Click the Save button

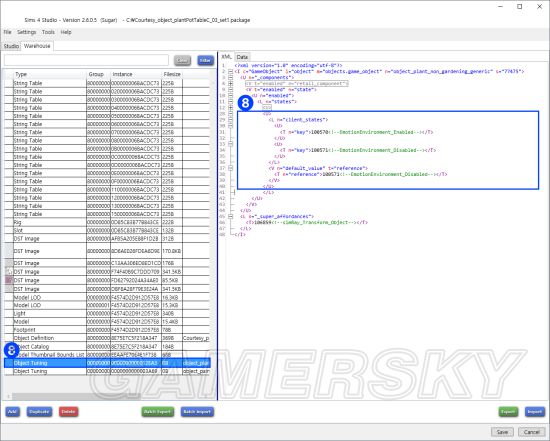pyautogui.click(x=502, y=432)
